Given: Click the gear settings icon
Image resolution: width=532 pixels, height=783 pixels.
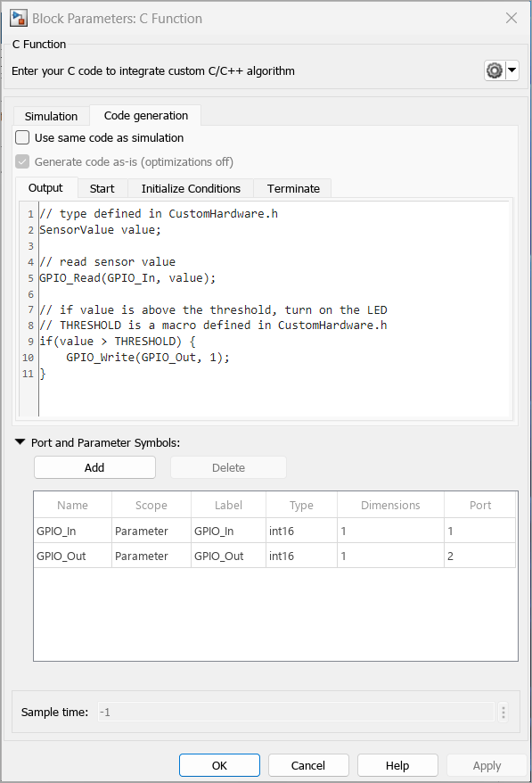Looking at the screenshot, I should (495, 71).
